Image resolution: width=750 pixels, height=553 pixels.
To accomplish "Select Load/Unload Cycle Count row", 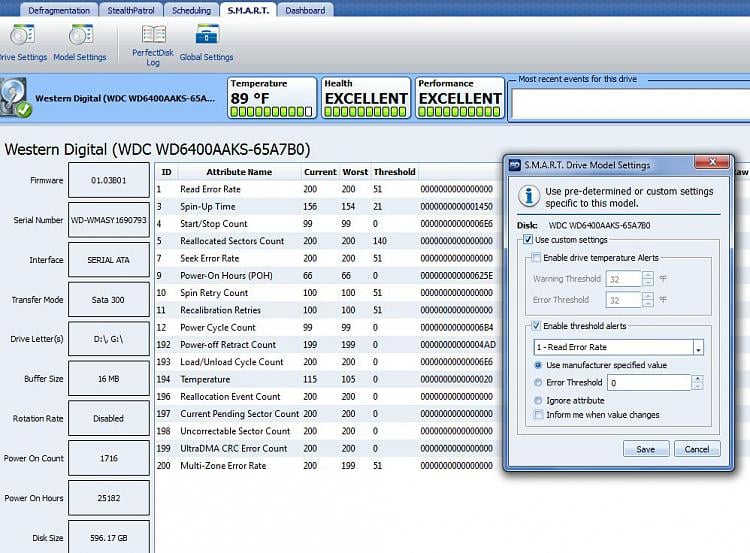I will click(x=328, y=362).
